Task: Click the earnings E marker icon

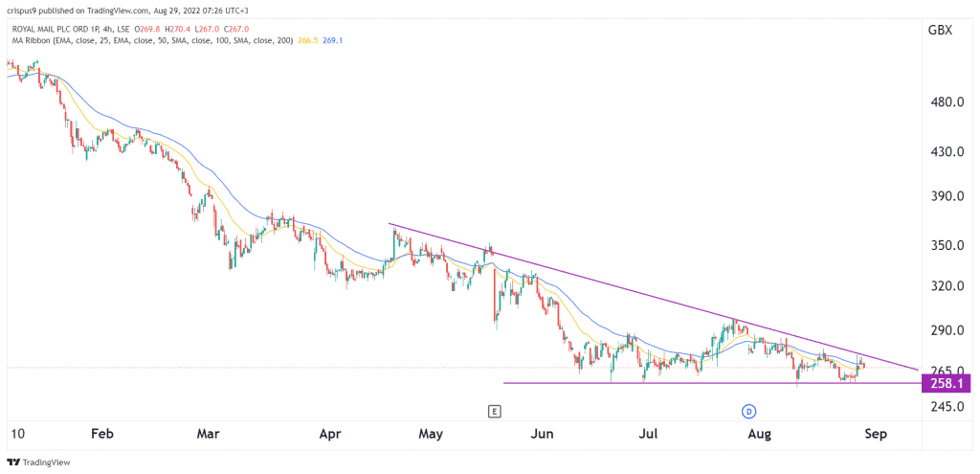Action: (x=495, y=412)
